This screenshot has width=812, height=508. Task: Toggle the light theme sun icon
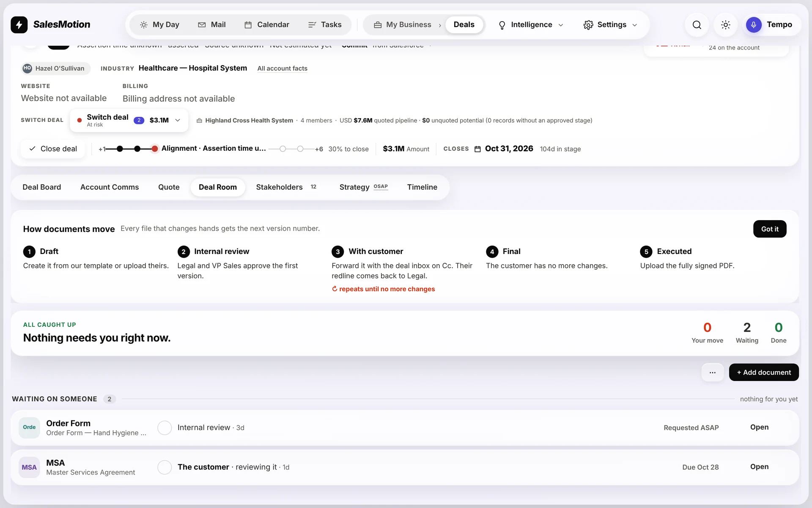[726, 25]
